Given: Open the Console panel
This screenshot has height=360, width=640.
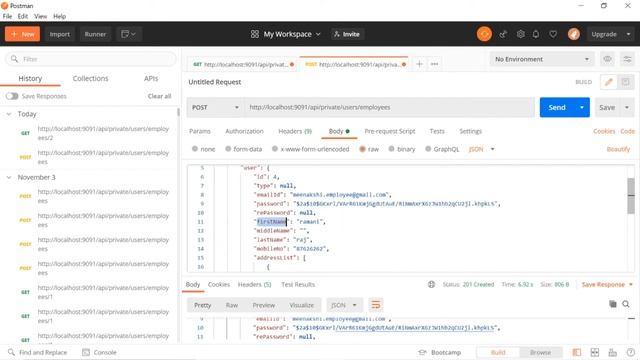Looking at the screenshot, I should 99,352.
